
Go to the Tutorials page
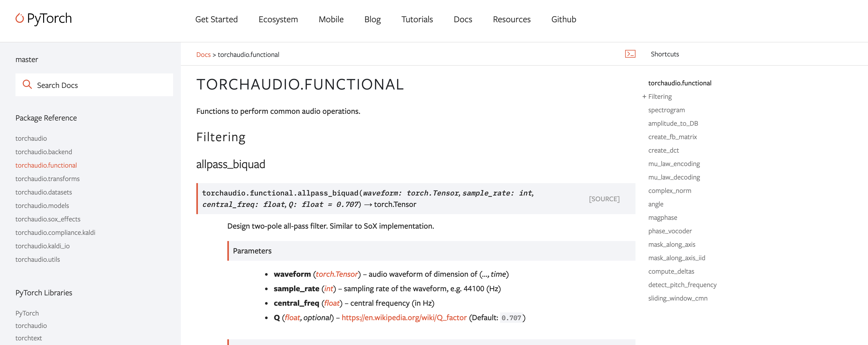[x=417, y=20]
